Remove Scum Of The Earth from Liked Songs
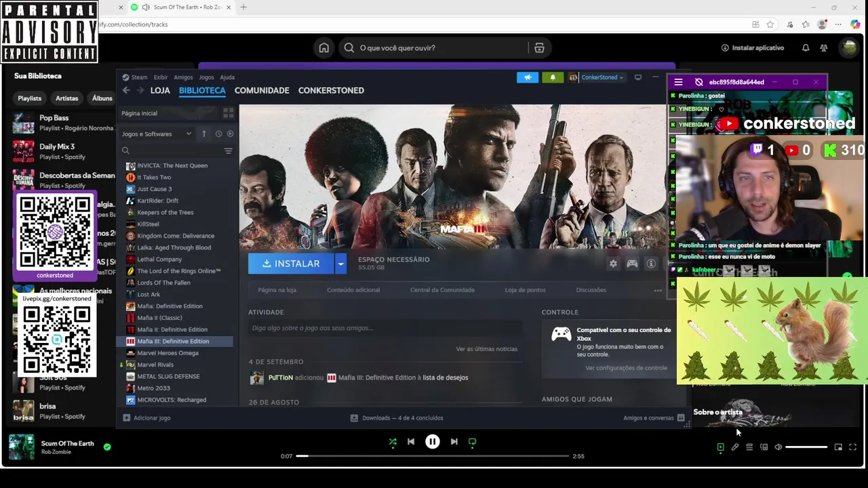This screenshot has height=488, width=868. 107,447
